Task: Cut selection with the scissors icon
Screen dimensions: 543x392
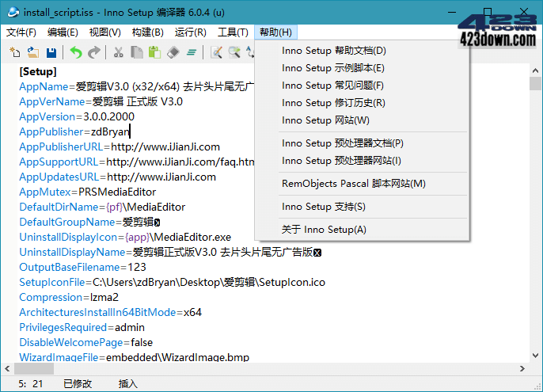Action: pos(119,52)
